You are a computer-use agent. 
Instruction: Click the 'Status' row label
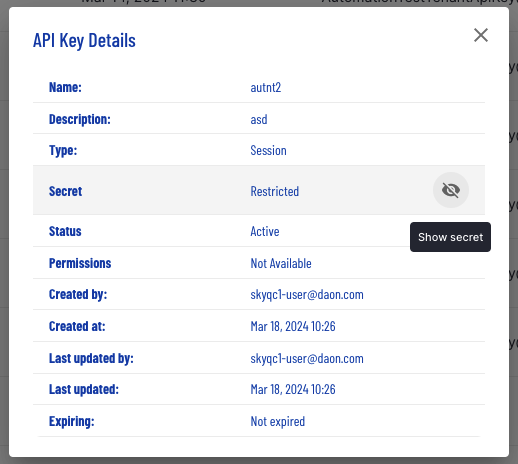[x=65, y=231]
